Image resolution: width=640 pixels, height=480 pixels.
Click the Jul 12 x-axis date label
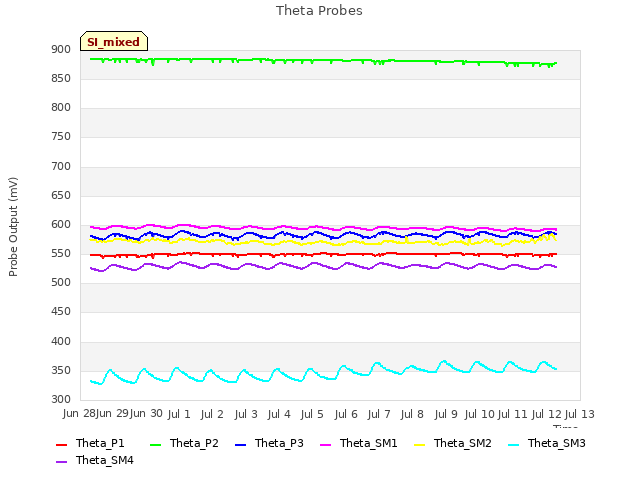(x=547, y=414)
